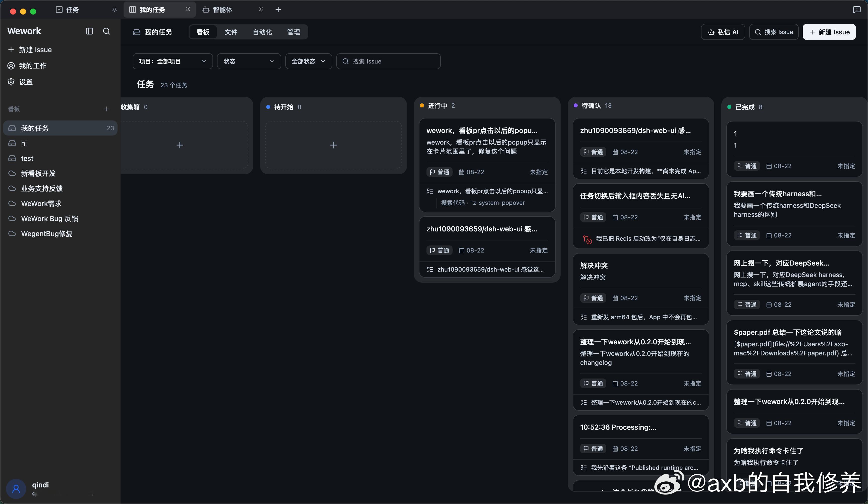Add a card in the 收集箱 column
The image size is (868, 504).
(x=180, y=145)
